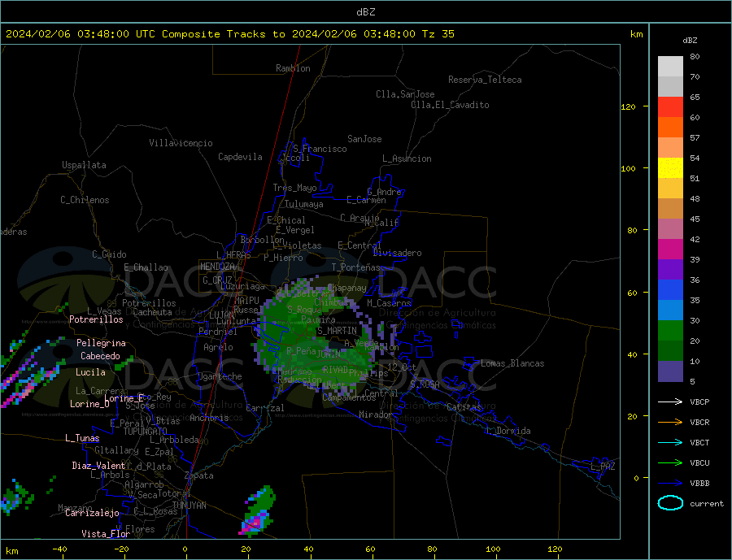This screenshot has width=732, height=560.
Task: Click the 'Uspallata' place label
Action: [84, 165]
